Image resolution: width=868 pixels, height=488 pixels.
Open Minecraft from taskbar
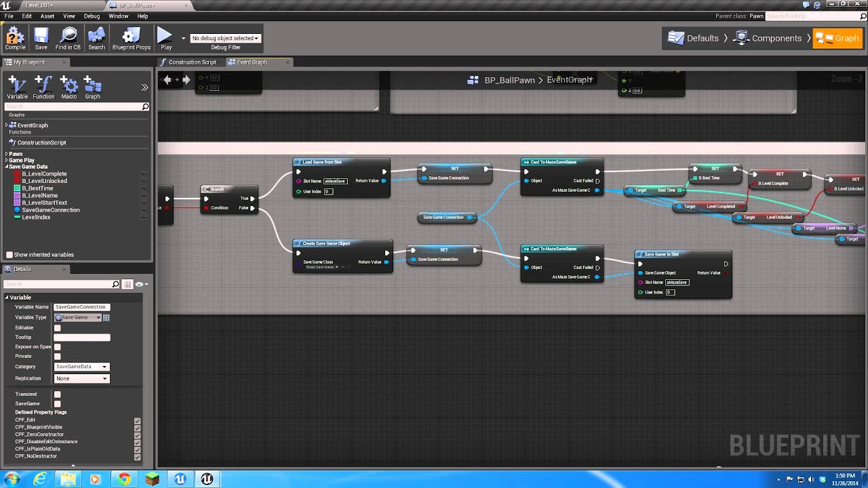[152, 479]
